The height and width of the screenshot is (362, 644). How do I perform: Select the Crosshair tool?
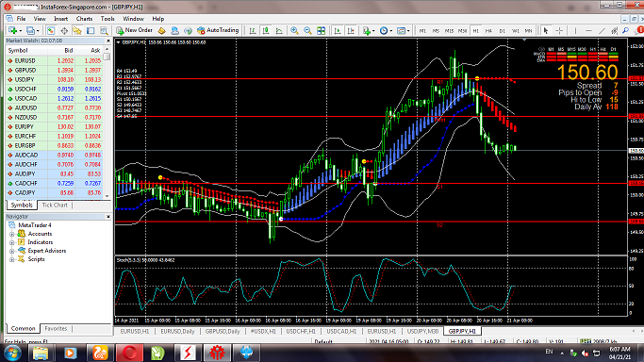click(x=559, y=31)
